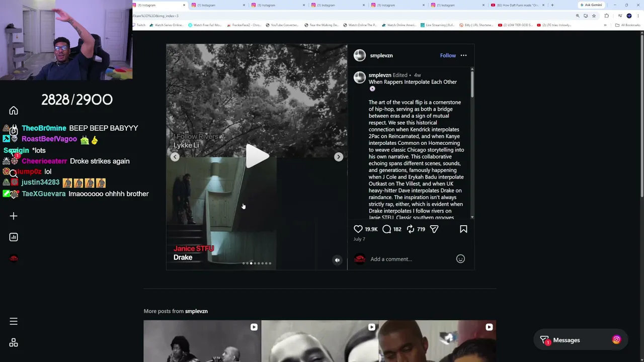
Task: Open the Watch Series Online bookmark
Action: click(167, 25)
